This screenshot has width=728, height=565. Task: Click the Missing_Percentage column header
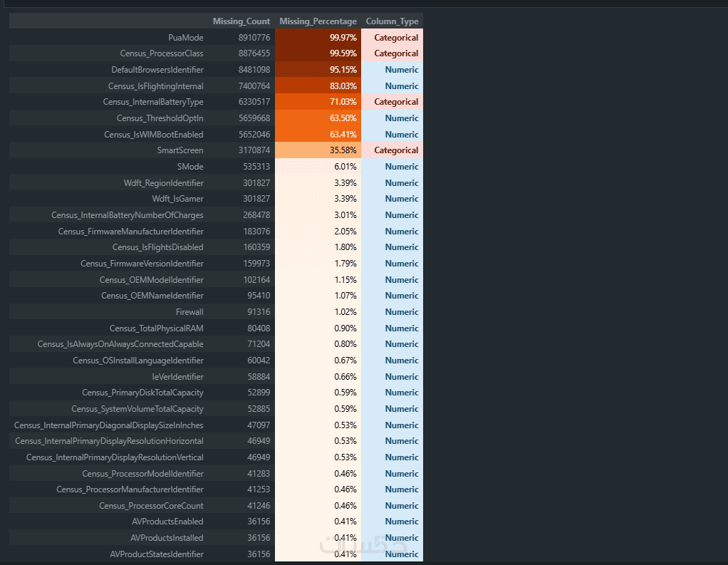318,21
